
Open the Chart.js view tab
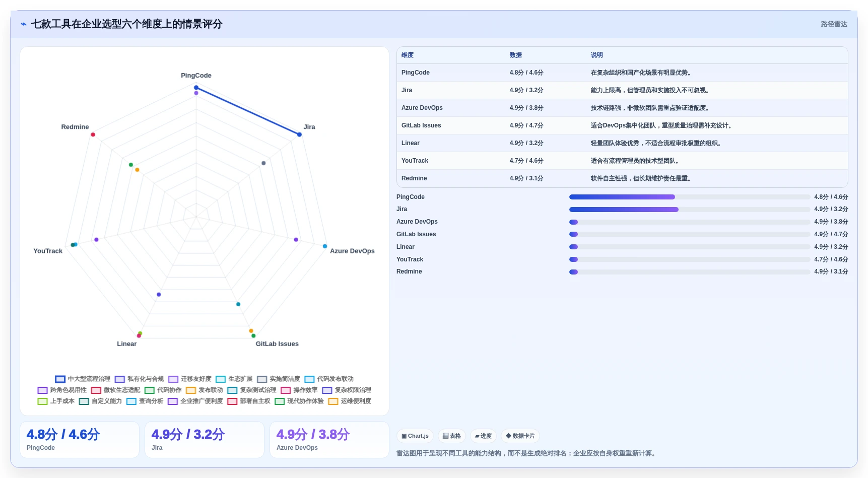pyautogui.click(x=415, y=436)
